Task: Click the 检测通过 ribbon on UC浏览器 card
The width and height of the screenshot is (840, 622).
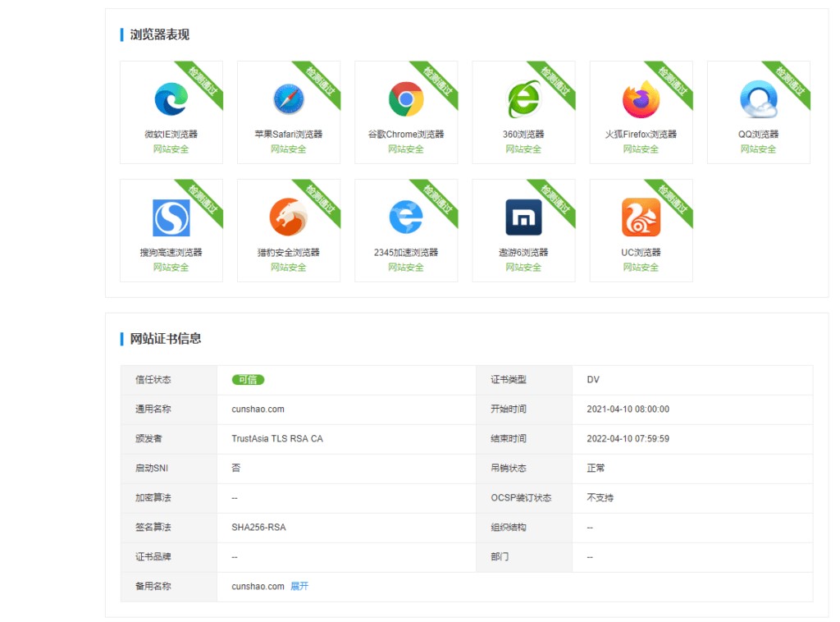Action: [x=673, y=199]
